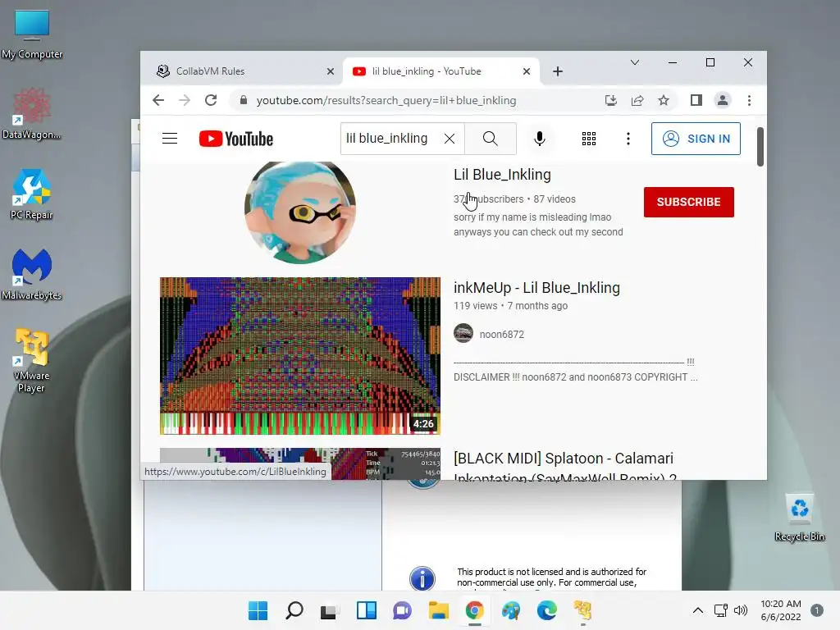The image size is (840, 630).
Task: Select the PC Repair desktop shortcut
Action: (32, 194)
